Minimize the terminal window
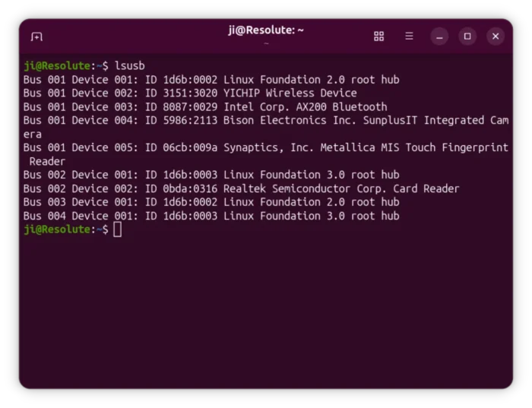 [x=439, y=36]
